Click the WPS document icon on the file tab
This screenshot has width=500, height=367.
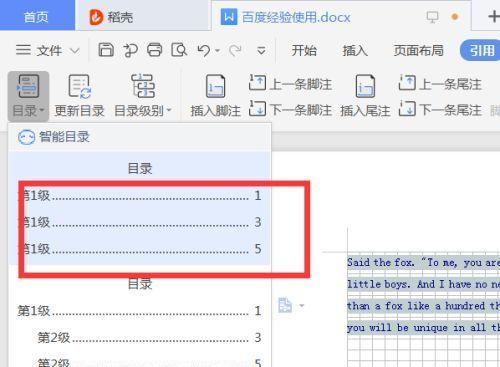[229, 17]
